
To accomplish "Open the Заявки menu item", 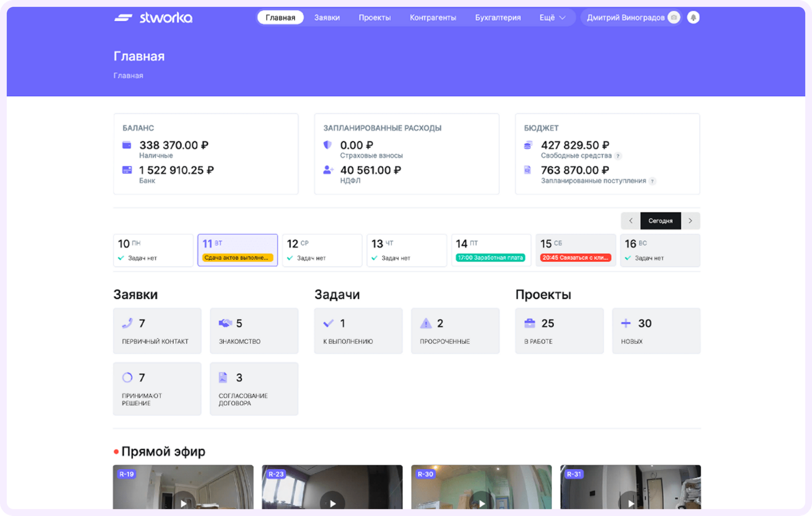I will 327,17.
